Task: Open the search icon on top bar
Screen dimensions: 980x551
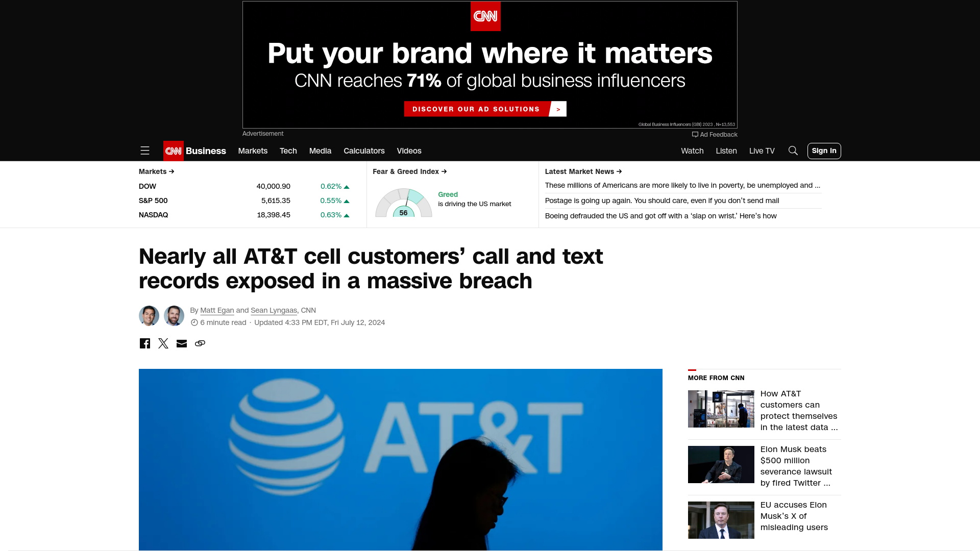Action: (x=793, y=151)
